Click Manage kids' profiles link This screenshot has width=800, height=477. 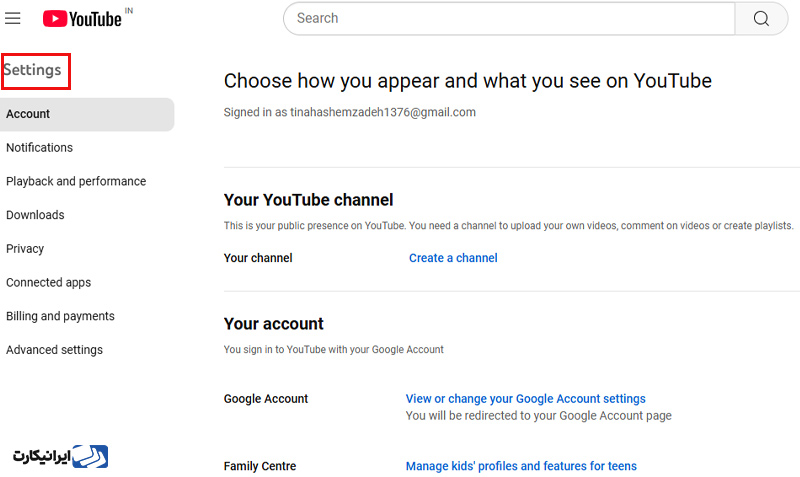point(521,466)
